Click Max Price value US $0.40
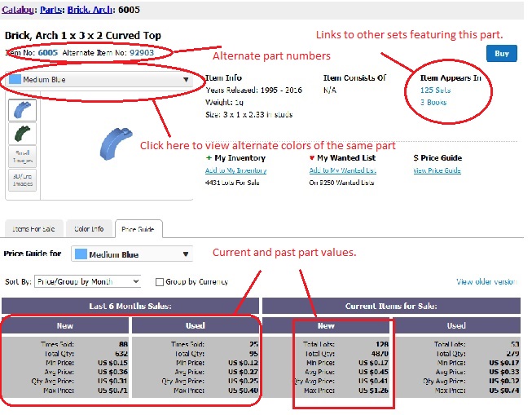Screen dimensions: 532x415 (244, 391)
